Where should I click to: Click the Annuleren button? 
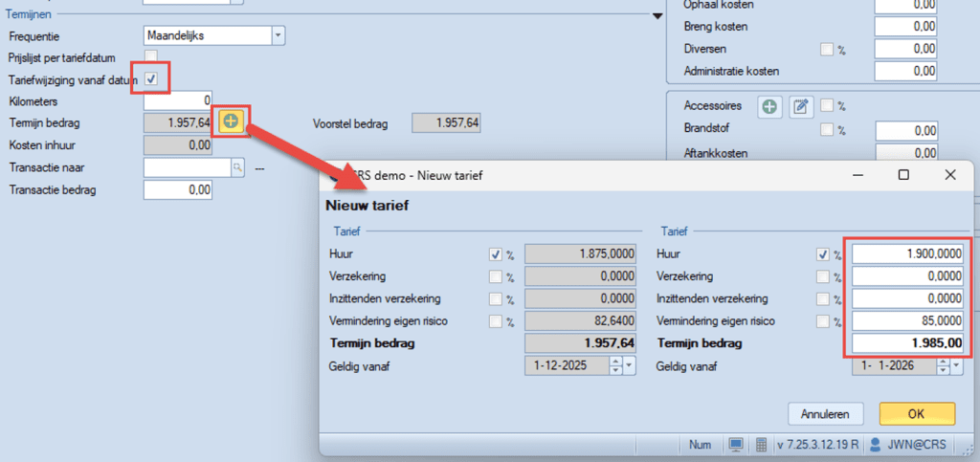[x=826, y=413]
